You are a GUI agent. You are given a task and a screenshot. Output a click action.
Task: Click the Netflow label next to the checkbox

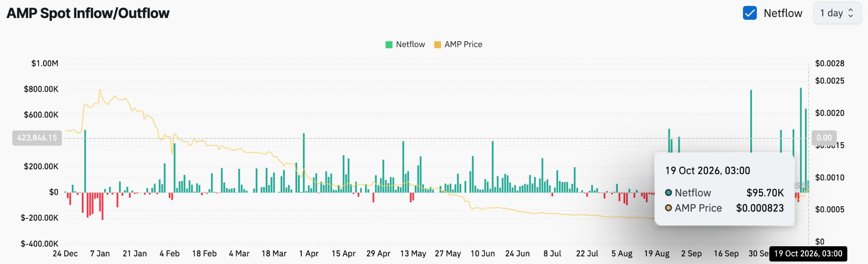coord(783,13)
